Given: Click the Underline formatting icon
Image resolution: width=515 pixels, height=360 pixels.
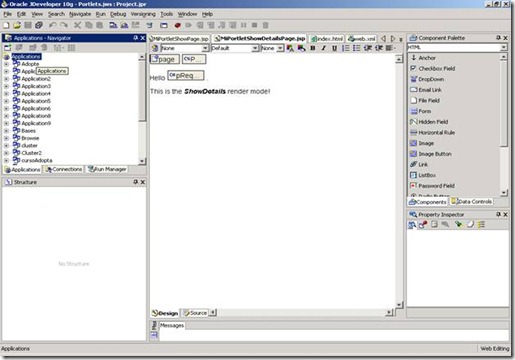Looking at the screenshot, I should click(334, 48).
